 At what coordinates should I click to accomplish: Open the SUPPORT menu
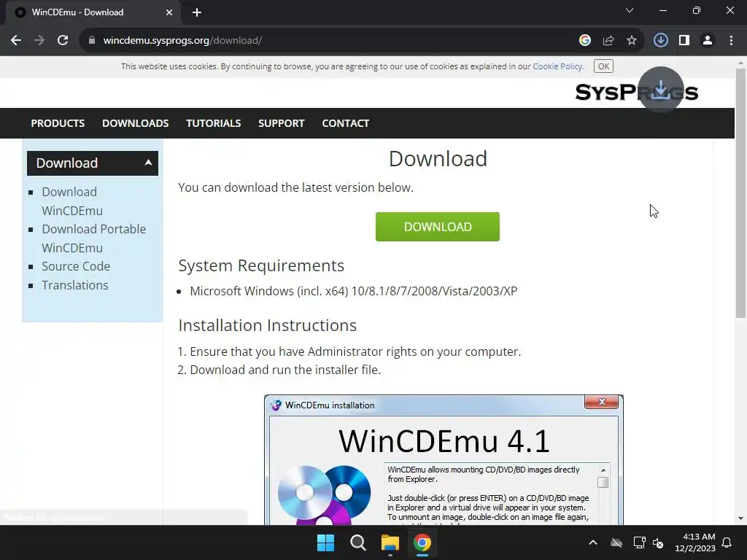[x=281, y=123]
